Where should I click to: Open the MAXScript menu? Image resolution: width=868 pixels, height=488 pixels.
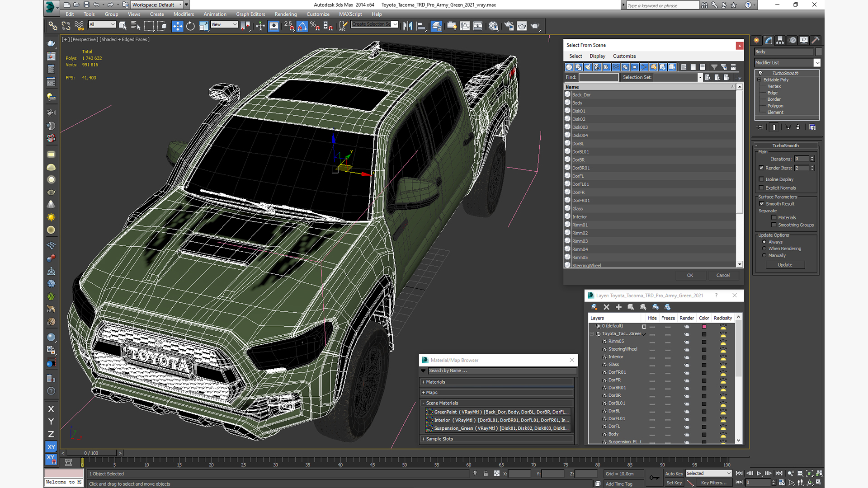pyautogui.click(x=350, y=14)
